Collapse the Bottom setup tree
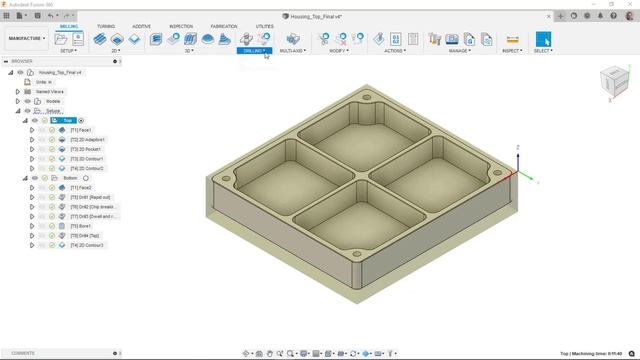The image size is (640, 360). (25, 178)
